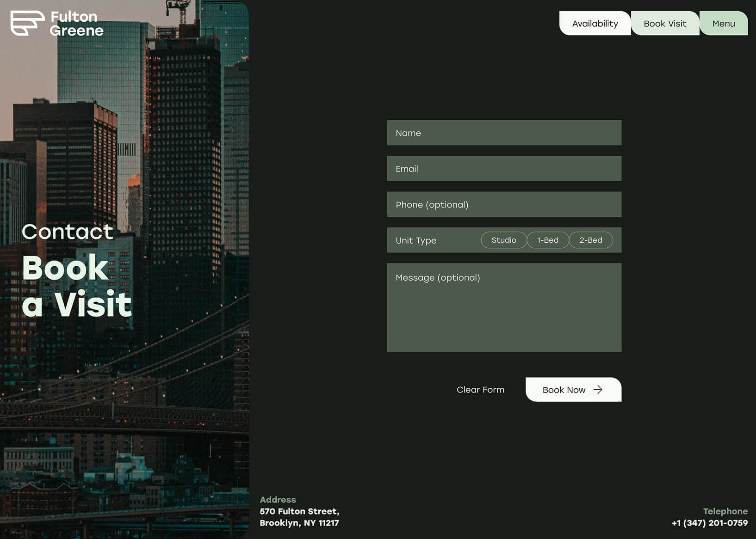756x539 pixels.
Task: Click the arrow icon in Book Now
Action: click(598, 390)
